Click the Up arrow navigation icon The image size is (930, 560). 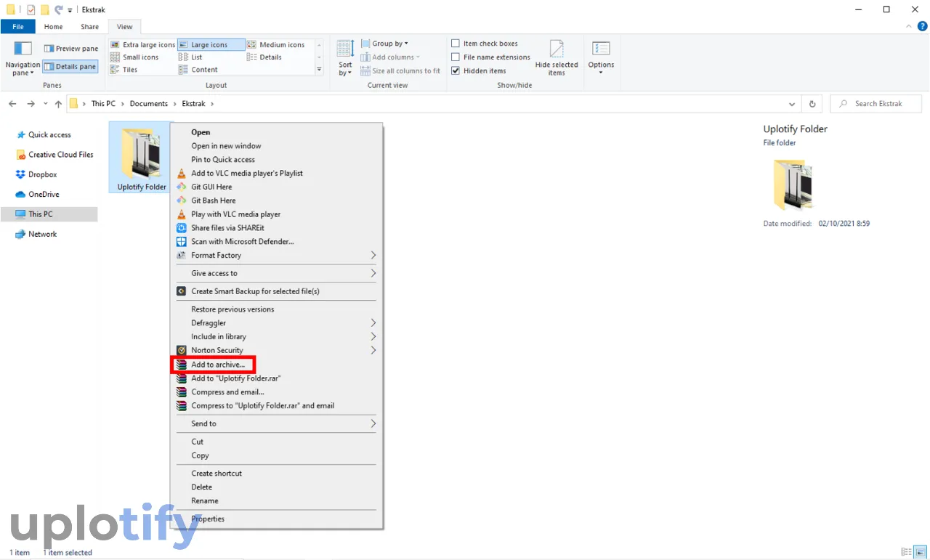58,104
